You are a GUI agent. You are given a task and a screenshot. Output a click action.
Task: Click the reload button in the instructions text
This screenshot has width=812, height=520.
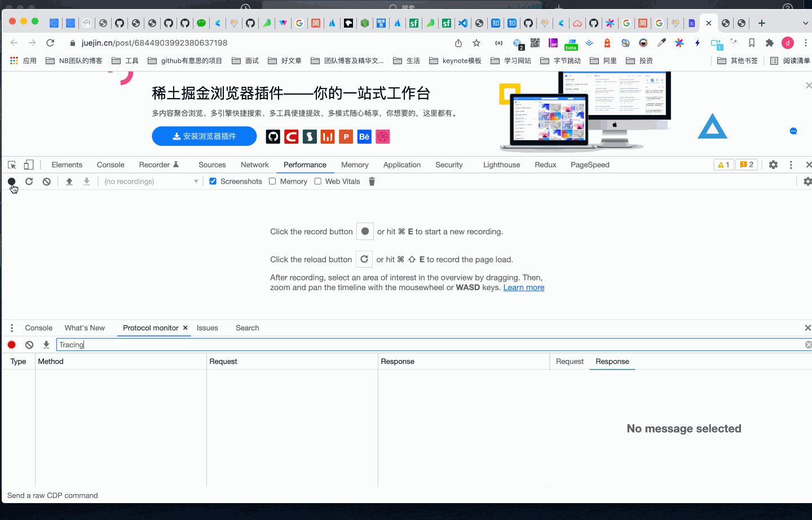(x=364, y=259)
